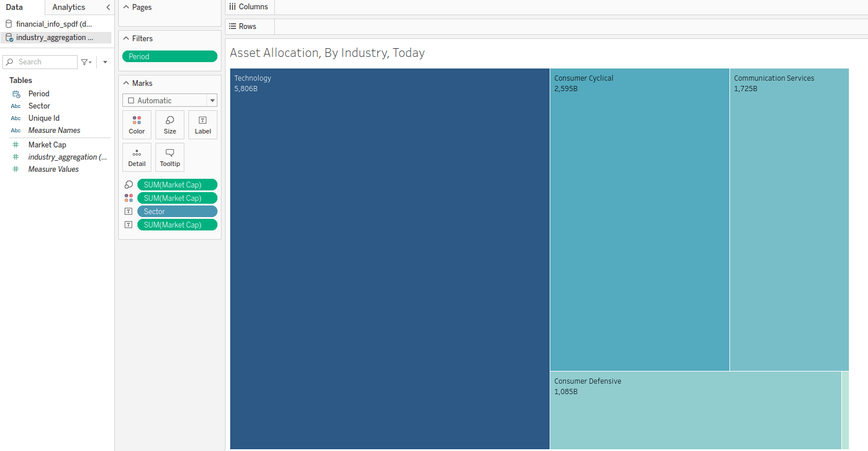
Task: Open the Color marks card
Action: (137, 125)
